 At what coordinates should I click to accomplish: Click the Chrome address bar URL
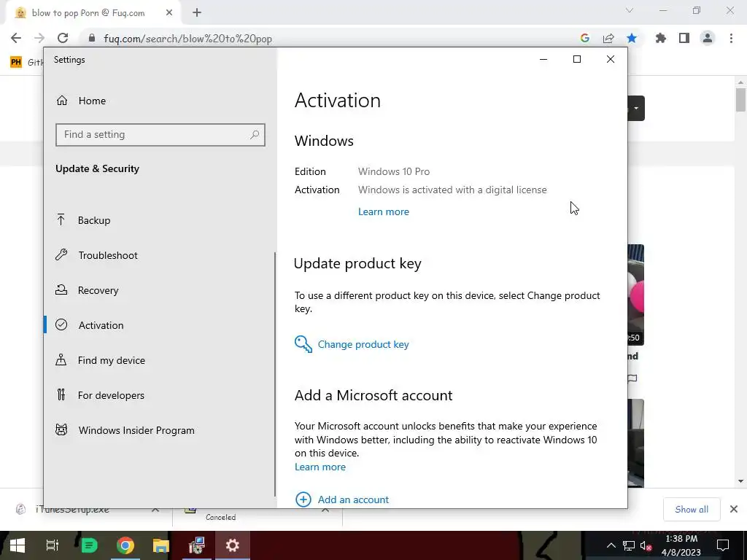[187, 39]
